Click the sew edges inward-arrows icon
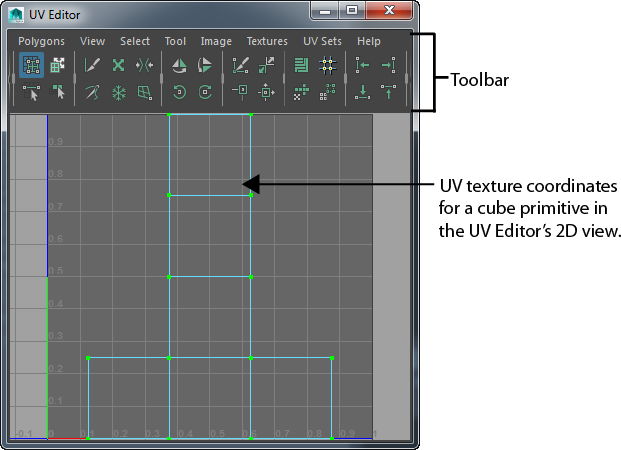The width and height of the screenshot is (621, 450). pos(145,65)
